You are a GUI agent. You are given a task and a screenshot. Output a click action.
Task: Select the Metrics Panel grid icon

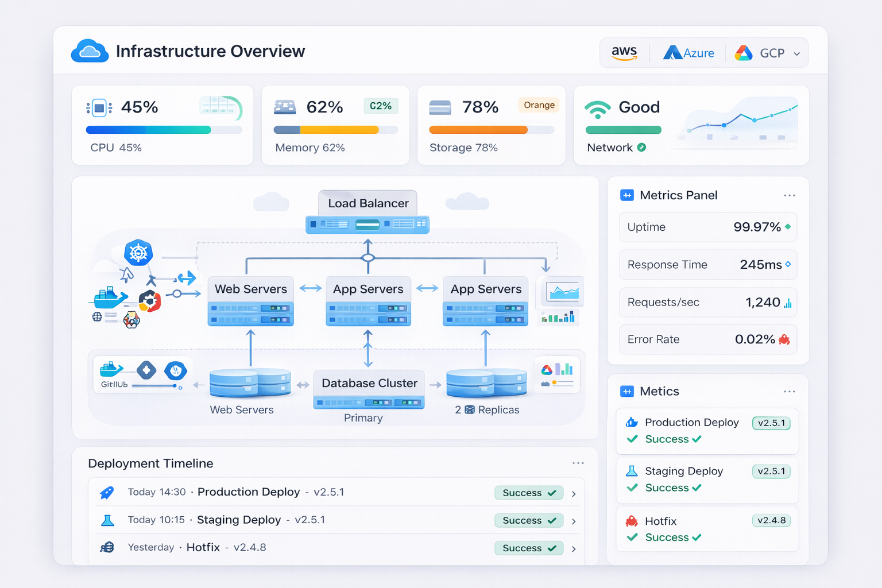pos(627,195)
